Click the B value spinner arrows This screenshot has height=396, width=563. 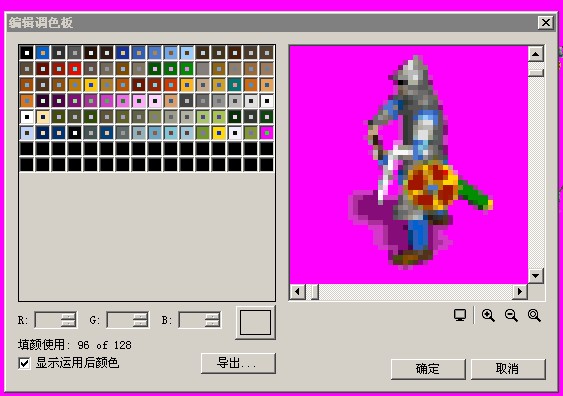pyautogui.click(x=212, y=320)
